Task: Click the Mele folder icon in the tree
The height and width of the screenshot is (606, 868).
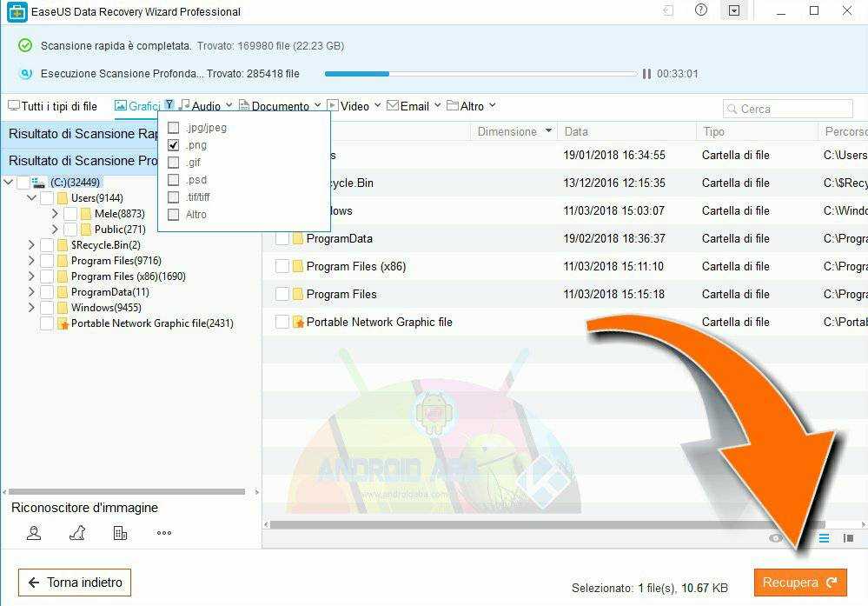Action: click(x=85, y=214)
